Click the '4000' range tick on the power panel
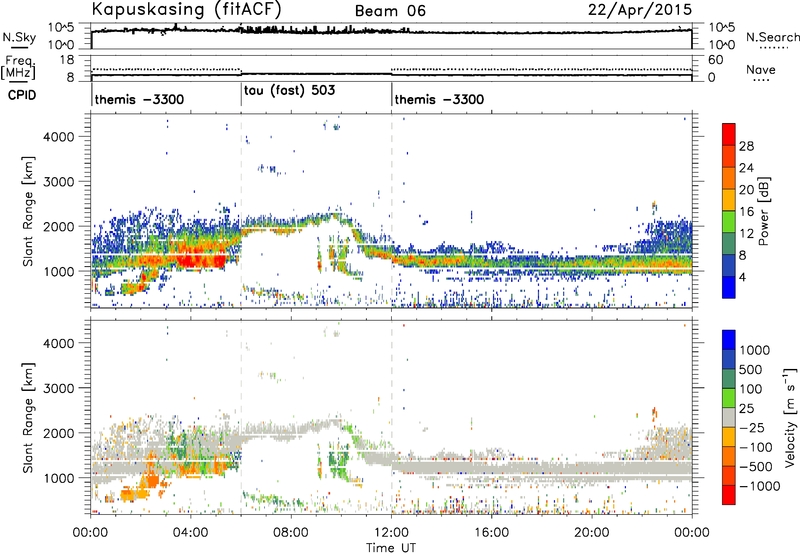The width and height of the screenshot is (800, 554). (59, 137)
